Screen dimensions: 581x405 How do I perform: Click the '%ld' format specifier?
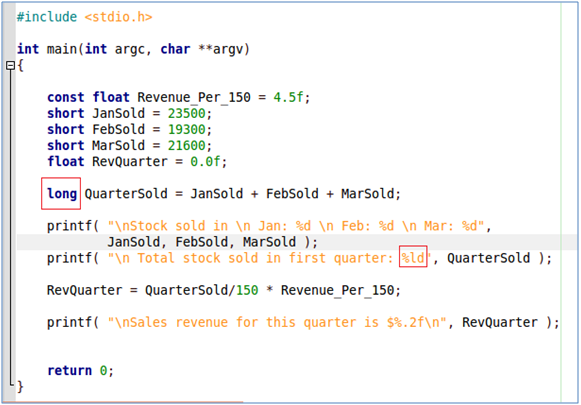click(x=413, y=258)
